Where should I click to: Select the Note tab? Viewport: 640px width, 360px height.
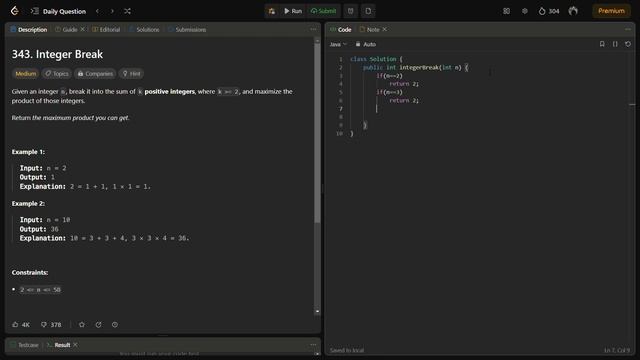(x=369, y=29)
